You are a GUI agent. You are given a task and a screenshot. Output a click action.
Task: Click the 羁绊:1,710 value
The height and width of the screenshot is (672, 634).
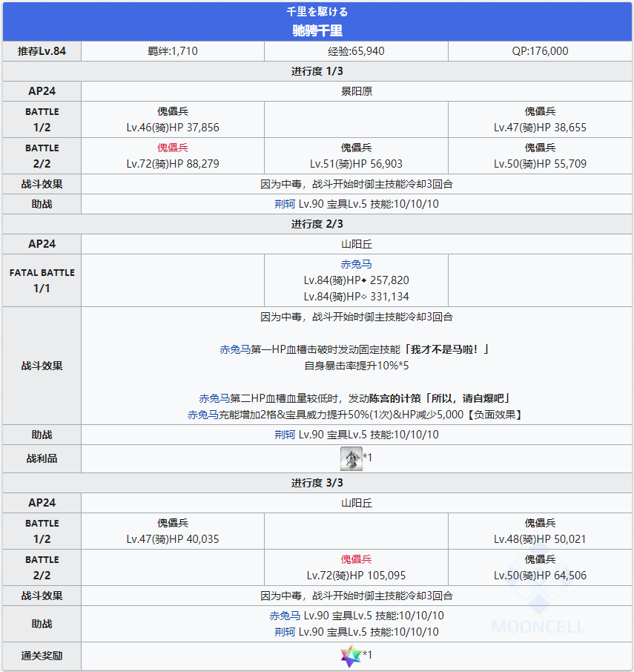173,51
